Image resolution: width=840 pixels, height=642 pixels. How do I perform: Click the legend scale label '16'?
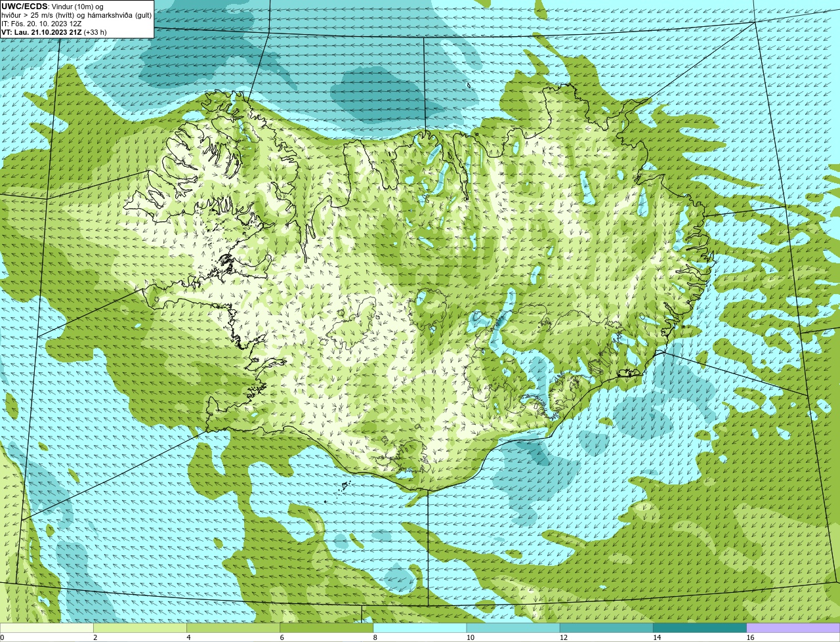(x=749, y=637)
